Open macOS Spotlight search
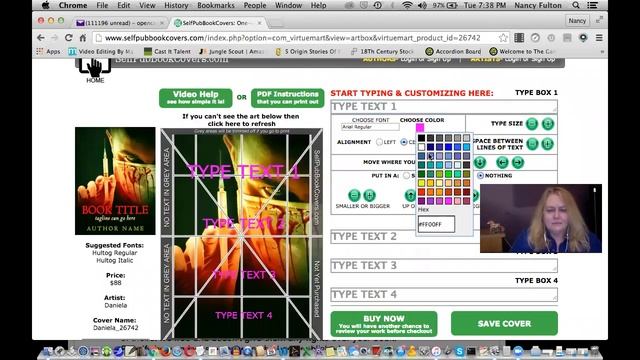Viewport: 640px width, 360px height. coord(576,5)
